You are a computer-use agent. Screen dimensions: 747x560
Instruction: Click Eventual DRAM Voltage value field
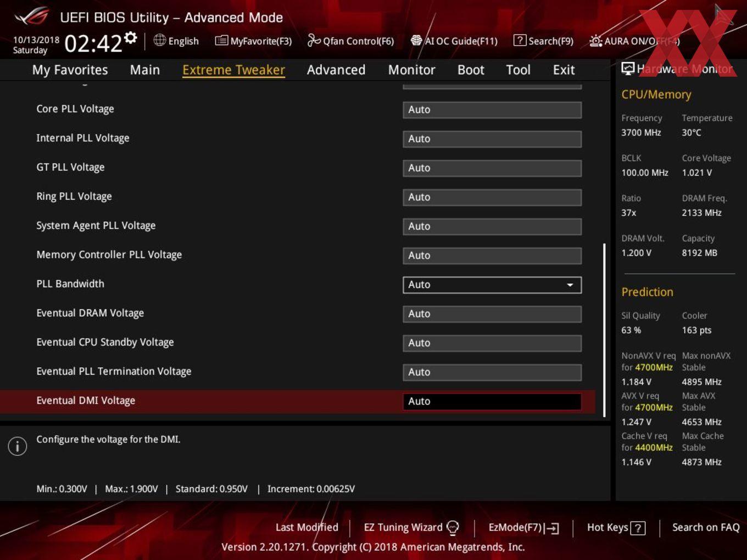coord(492,313)
